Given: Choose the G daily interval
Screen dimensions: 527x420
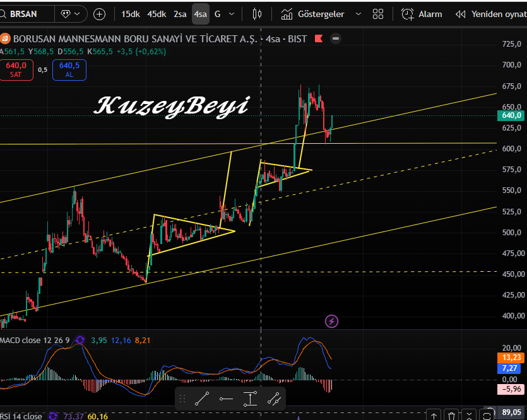Looking at the screenshot, I should [218, 14].
